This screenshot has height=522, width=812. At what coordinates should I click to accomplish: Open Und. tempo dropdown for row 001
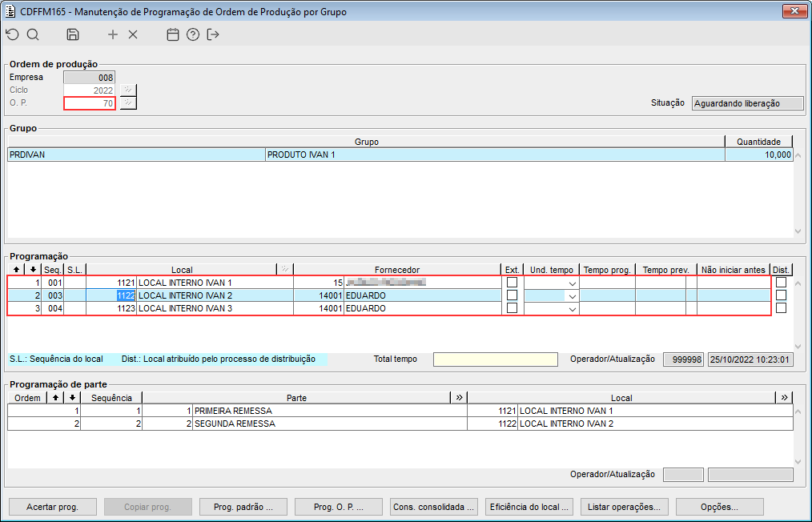point(572,283)
